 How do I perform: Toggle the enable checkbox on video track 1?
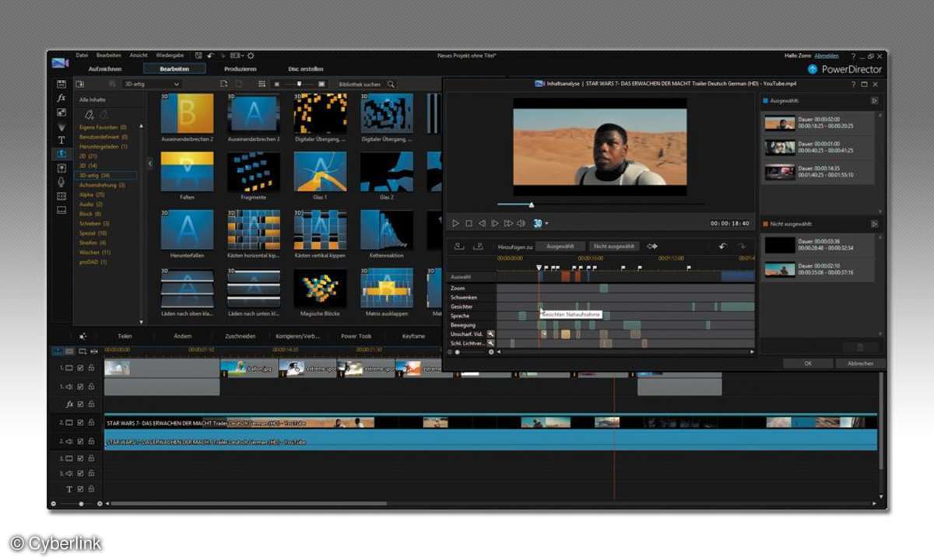[80, 368]
